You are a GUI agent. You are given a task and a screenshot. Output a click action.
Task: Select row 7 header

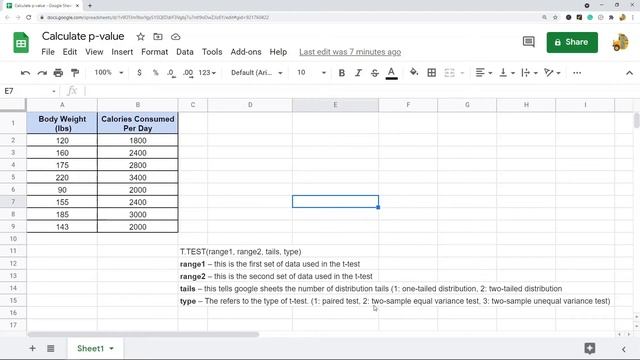tap(13, 202)
